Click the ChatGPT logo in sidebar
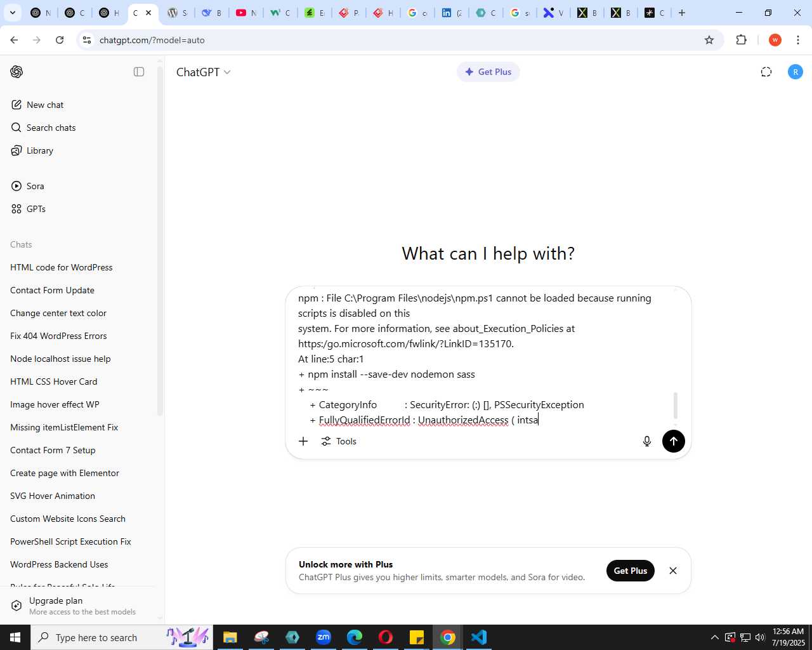This screenshot has width=812, height=650. pos(16,72)
